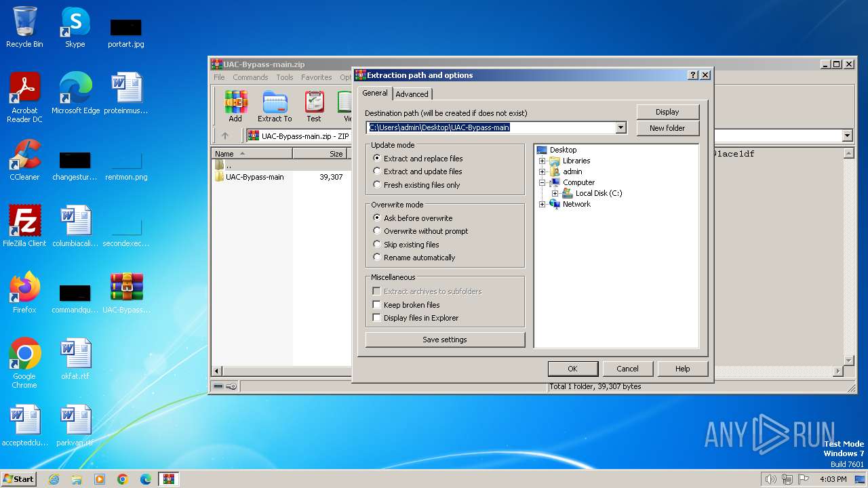Select Fresh existing files only option
Screen dimensions: 868x488
click(x=416, y=185)
